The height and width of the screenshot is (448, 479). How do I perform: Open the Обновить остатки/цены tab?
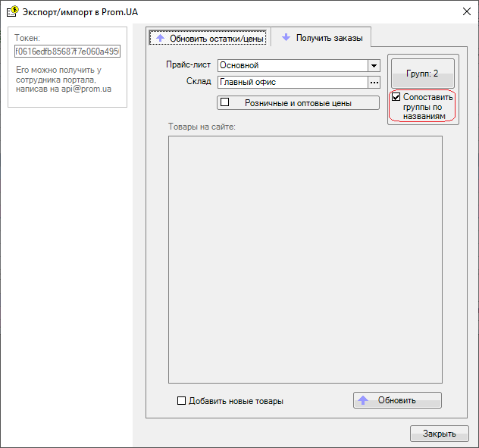208,38
